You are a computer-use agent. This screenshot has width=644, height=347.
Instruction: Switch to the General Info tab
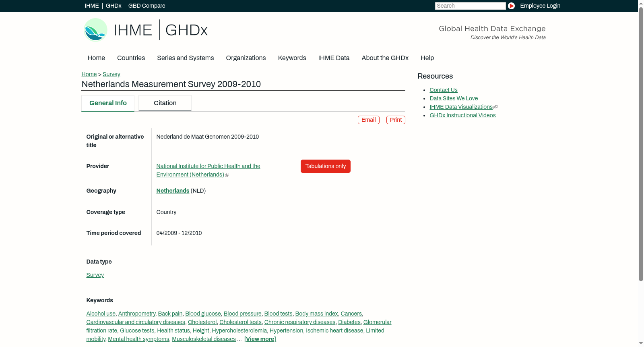point(108,103)
